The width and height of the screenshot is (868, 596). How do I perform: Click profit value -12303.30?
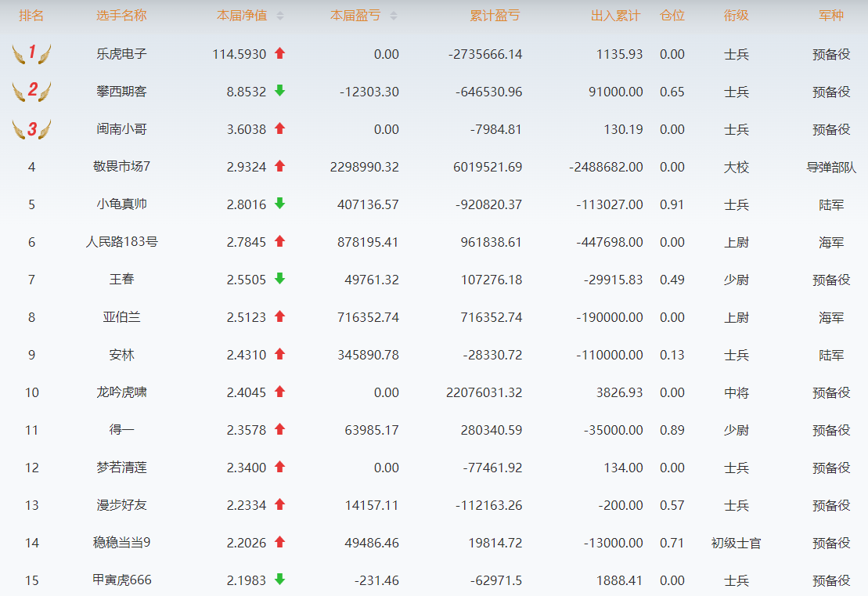pyautogui.click(x=369, y=92)
